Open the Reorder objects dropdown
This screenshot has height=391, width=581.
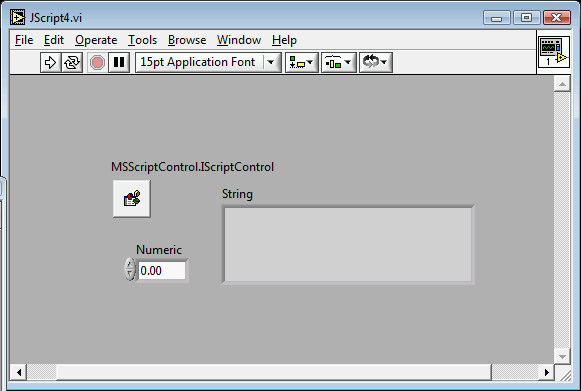coord(375,62)
